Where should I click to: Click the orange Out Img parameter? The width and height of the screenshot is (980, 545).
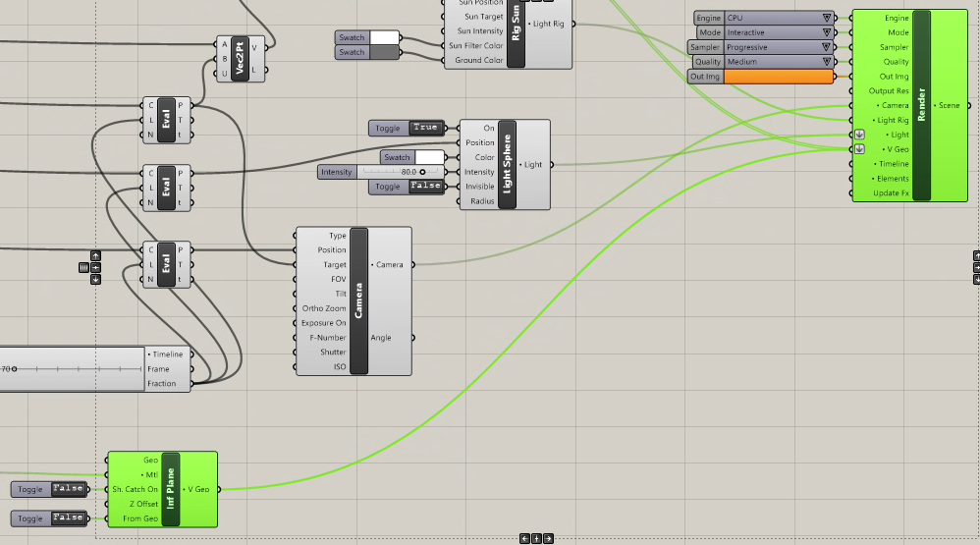click(x=778, y=77)
